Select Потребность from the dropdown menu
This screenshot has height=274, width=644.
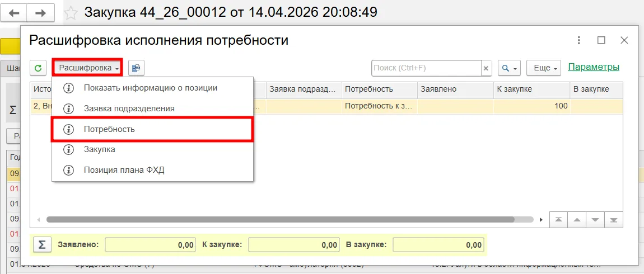[x=152, y=129]
